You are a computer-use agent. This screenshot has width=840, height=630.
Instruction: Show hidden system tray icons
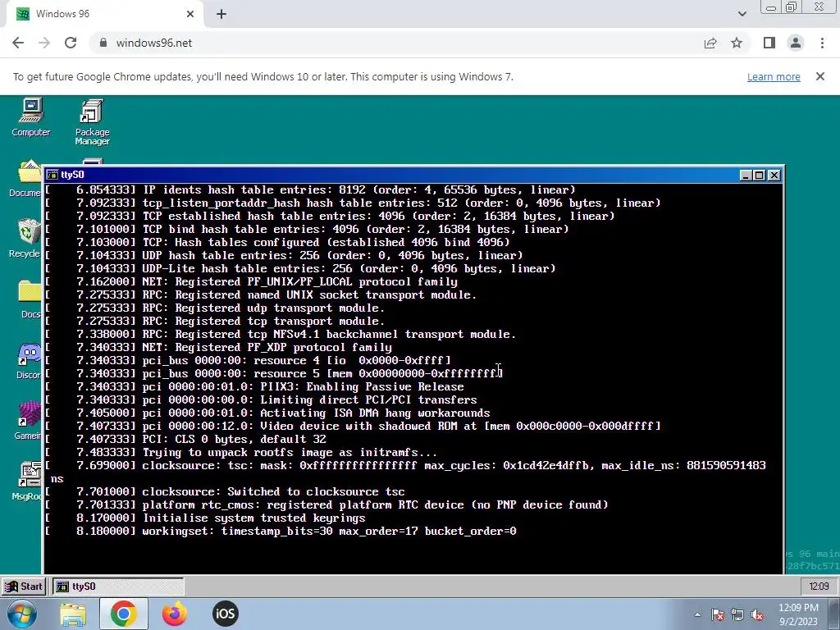697,614
